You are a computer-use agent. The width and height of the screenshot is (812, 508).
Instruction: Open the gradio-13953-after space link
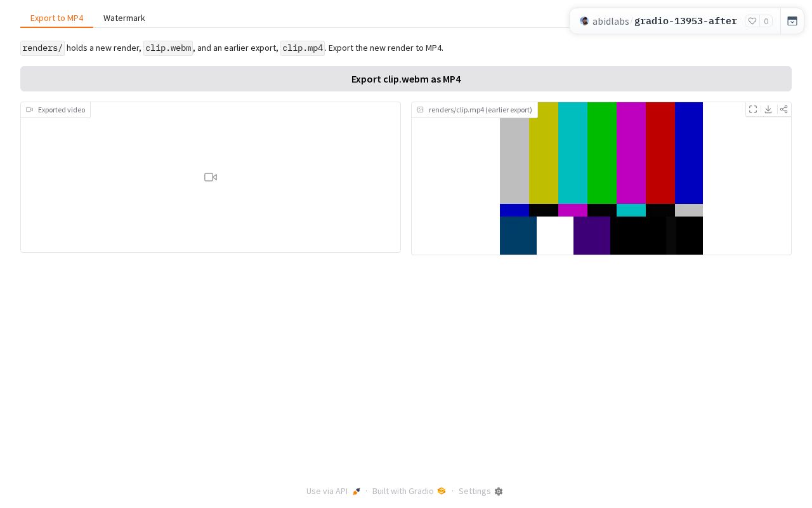(686, 21)
